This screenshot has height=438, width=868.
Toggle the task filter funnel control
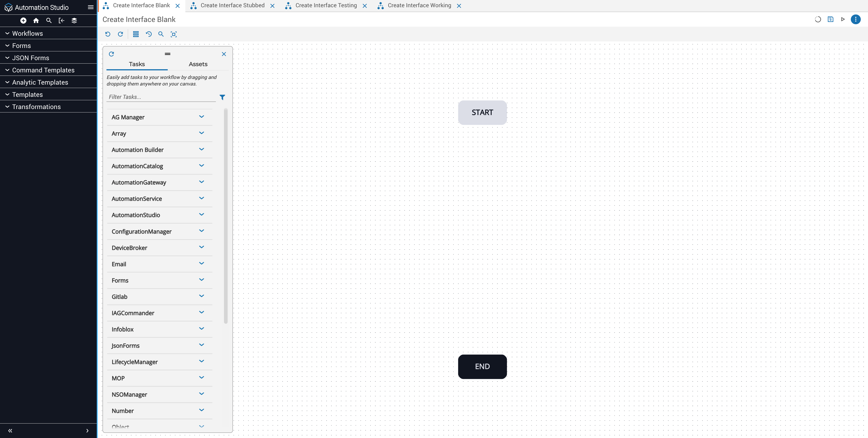pos(222,97)
